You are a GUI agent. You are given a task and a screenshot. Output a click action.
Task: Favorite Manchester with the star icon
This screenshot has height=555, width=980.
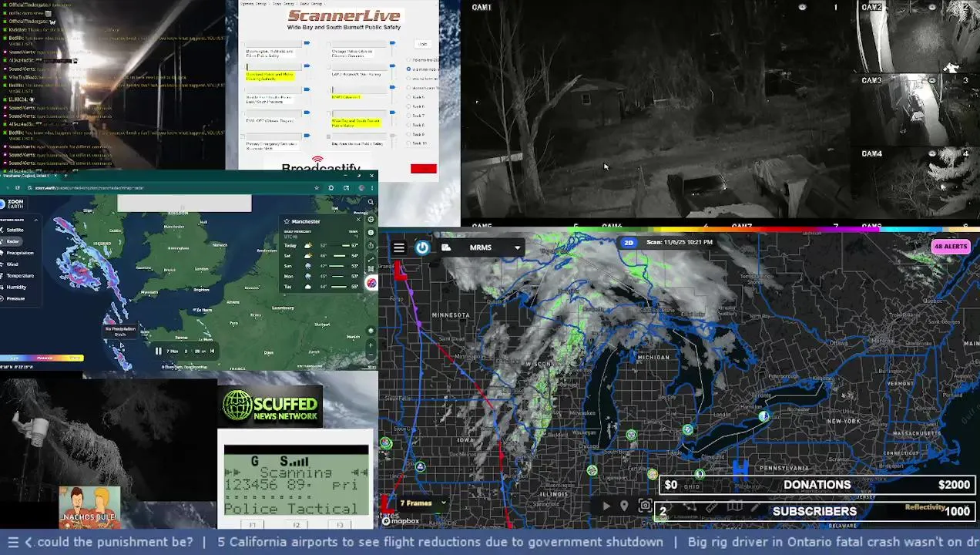(287, 221)
